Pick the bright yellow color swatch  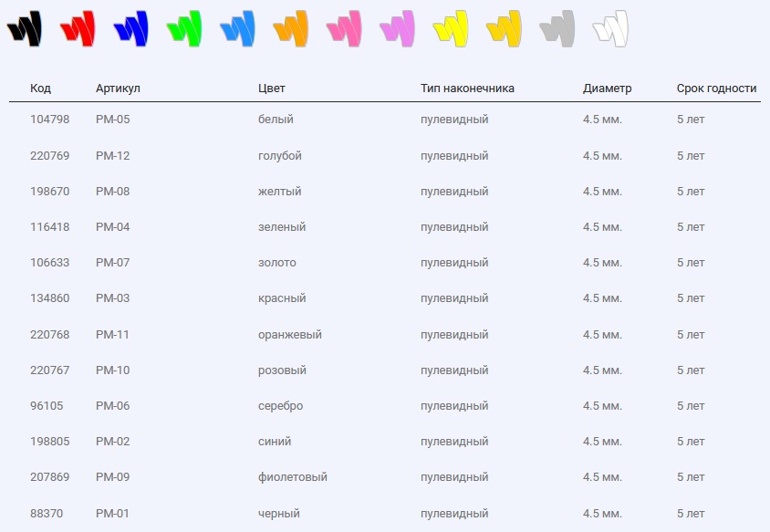click(x=451, y=28)
